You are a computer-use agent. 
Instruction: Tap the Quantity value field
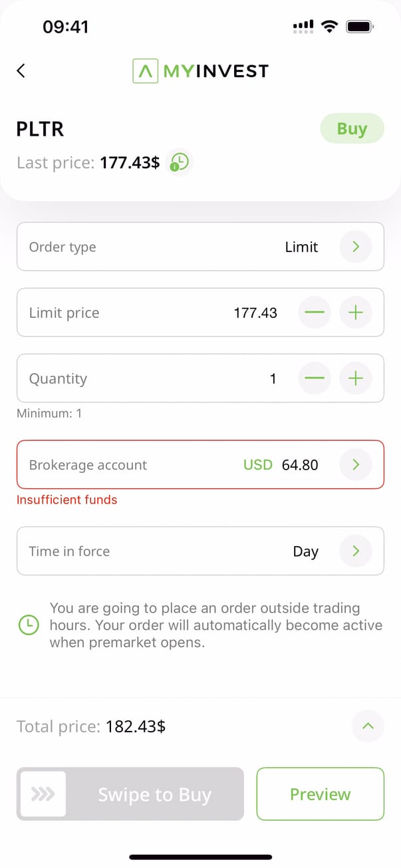(273, 378)
